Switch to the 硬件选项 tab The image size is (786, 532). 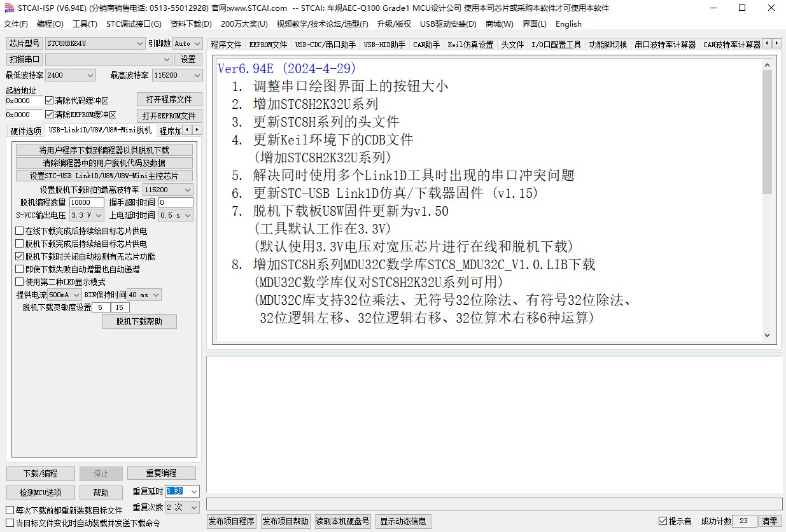coord(26,131)
